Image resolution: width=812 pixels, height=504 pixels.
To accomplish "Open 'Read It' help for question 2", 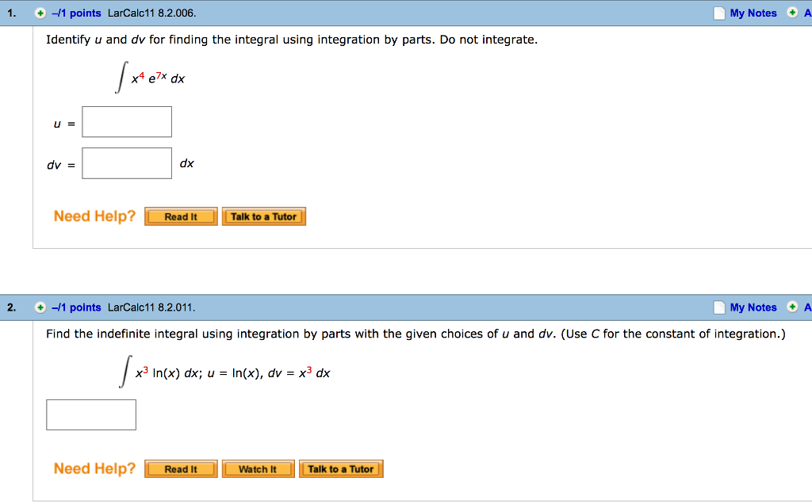I will coord(181,468).
